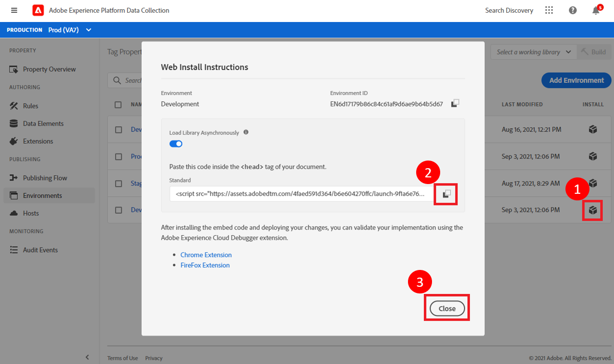Image resolution: width=614 pixels, height=364 pixels.
Task: Click the Standard script code field
Action: (x=300, y=194)
